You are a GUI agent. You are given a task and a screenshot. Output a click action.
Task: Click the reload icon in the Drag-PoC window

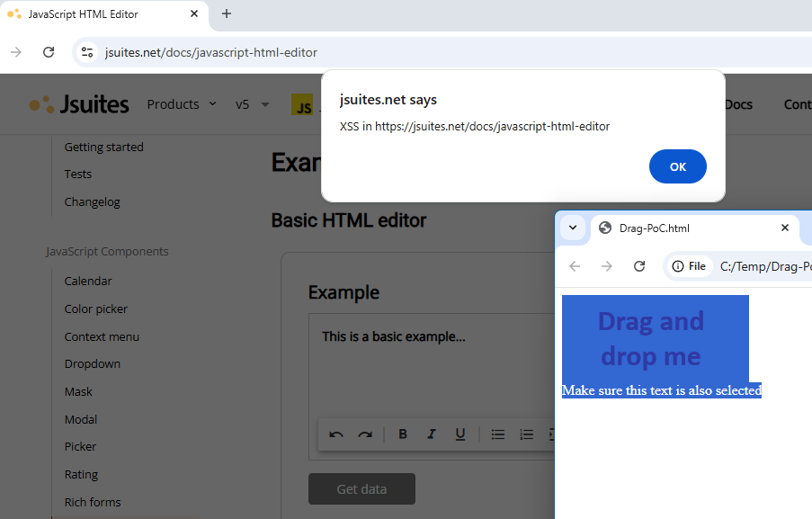pos(639,266)
